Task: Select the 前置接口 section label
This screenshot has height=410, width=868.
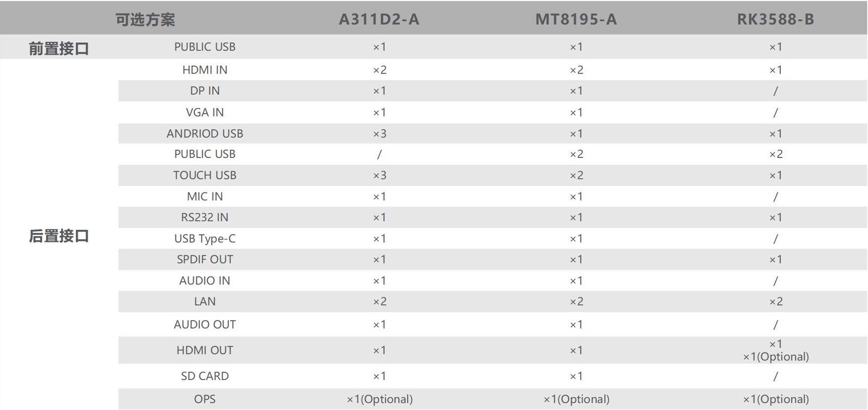Action: [x=59, y=48]
